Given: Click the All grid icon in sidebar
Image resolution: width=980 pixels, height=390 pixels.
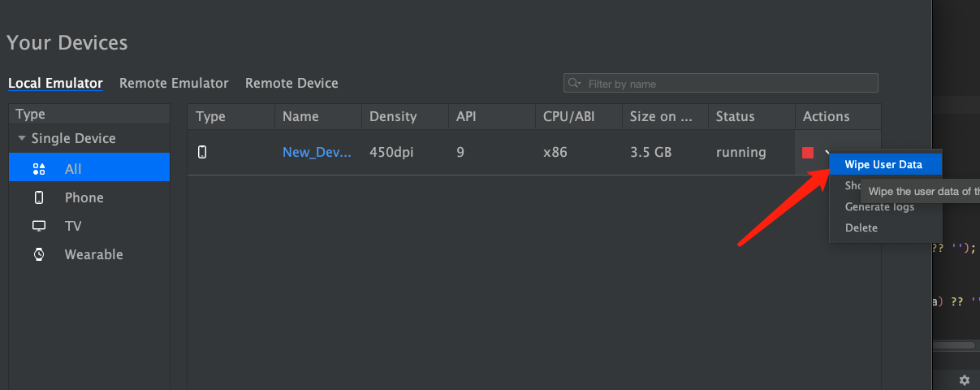Looking at the screenshot, I should 39,169.
